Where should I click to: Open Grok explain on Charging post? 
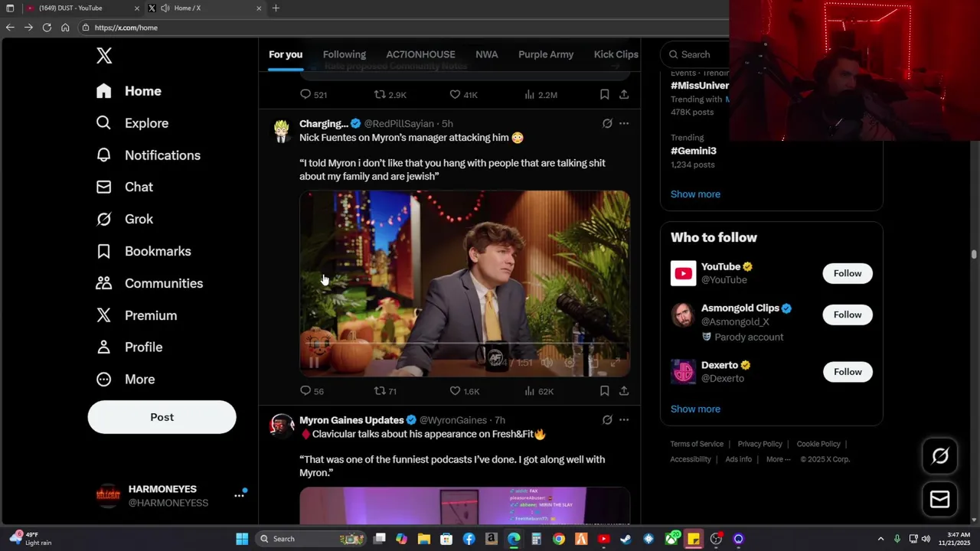coord(607,123)
